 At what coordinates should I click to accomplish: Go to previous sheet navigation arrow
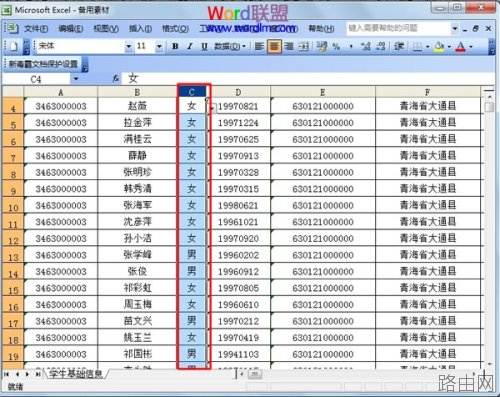click(17, 374)
